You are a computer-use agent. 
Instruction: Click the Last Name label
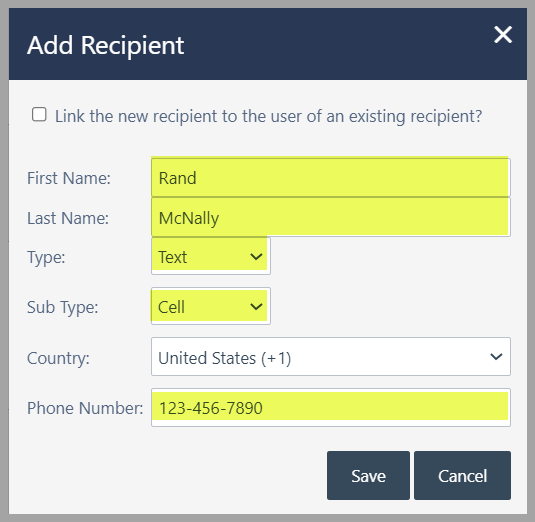(x=68, y=218)
